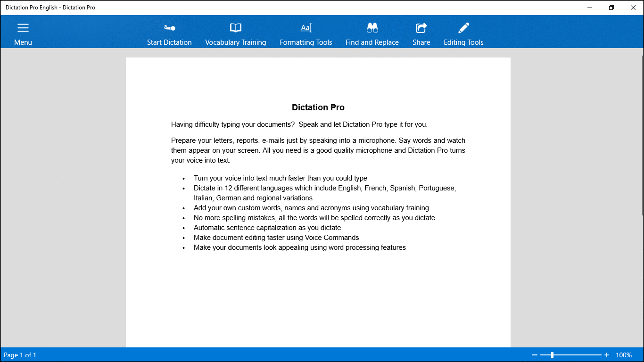
Task: Click the Share button label
Action: tap(421, 42)
